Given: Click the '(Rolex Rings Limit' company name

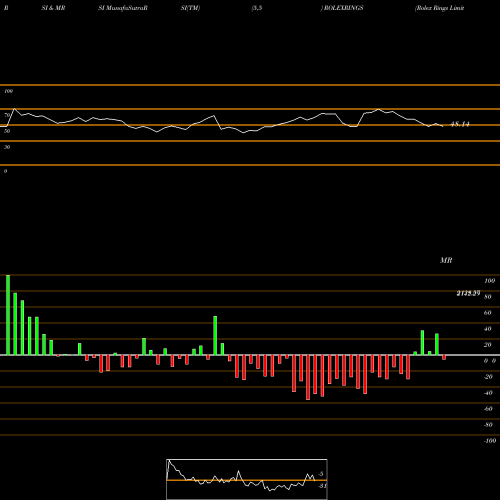Looking at the screenshot, I should [439, 8].
